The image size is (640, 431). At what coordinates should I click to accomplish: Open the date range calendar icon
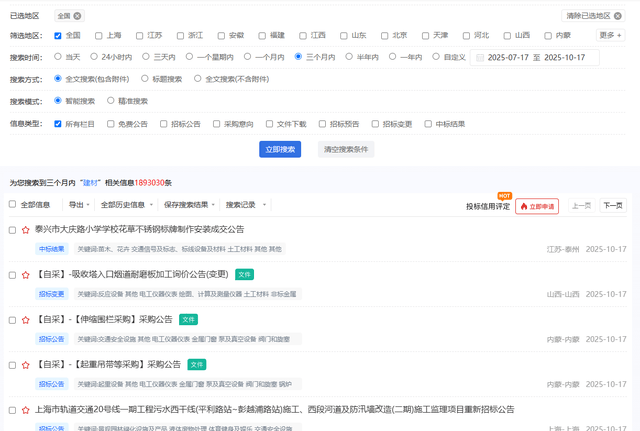click(480, 58)
